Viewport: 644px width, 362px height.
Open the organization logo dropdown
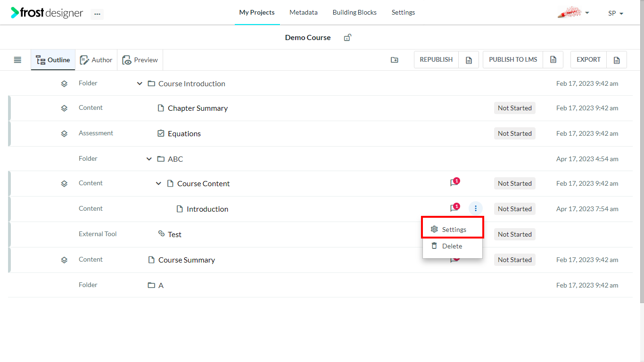(x=573, y=13)
